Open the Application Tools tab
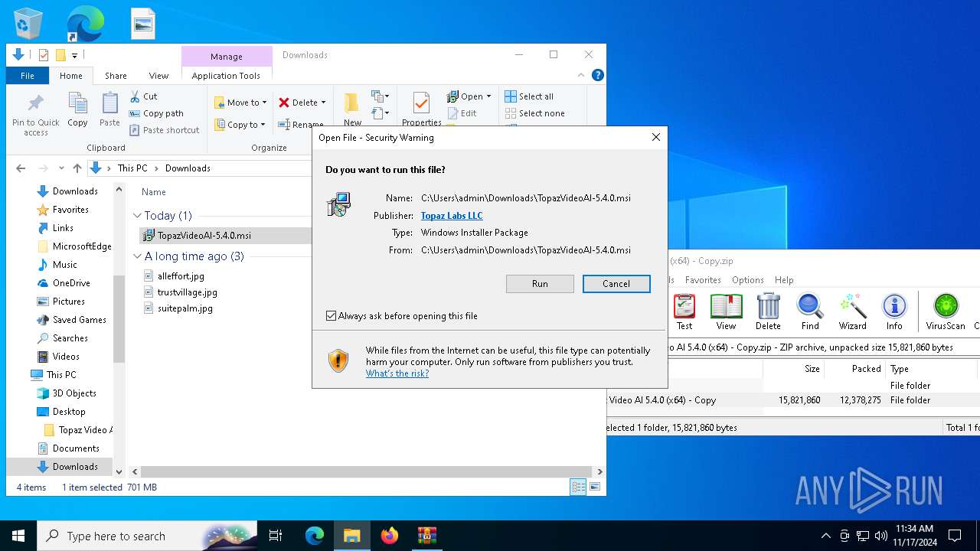The width and height of the screenshot is (980, 551). click(226, 76)
